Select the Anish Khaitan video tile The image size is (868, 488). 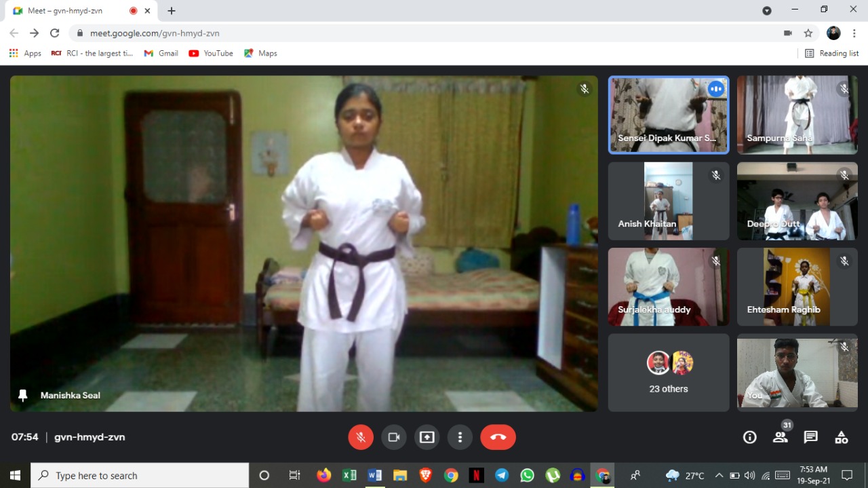(669, 201)
